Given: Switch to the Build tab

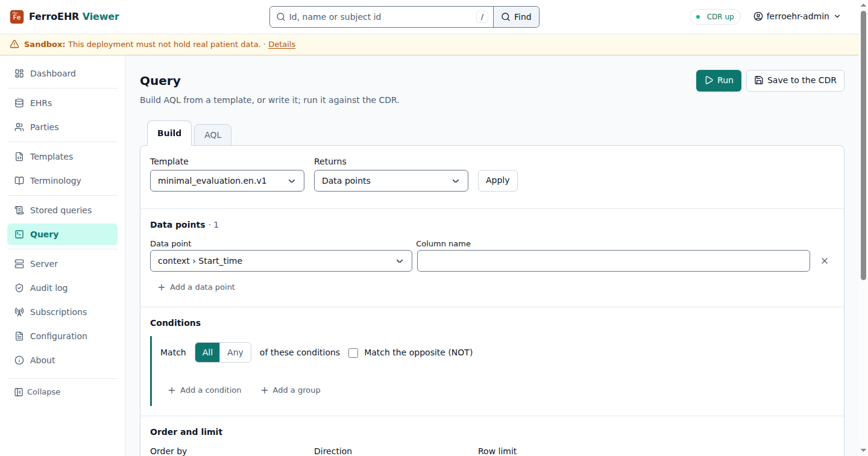Looking at the screenshot, I should point(169,133).
